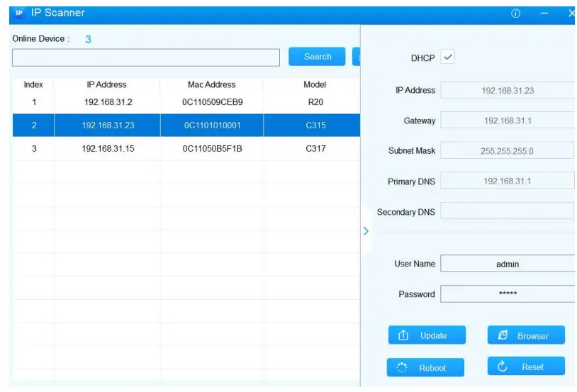
Task: Collapse the device detail side panel arrow
Action: click(366, 231)
